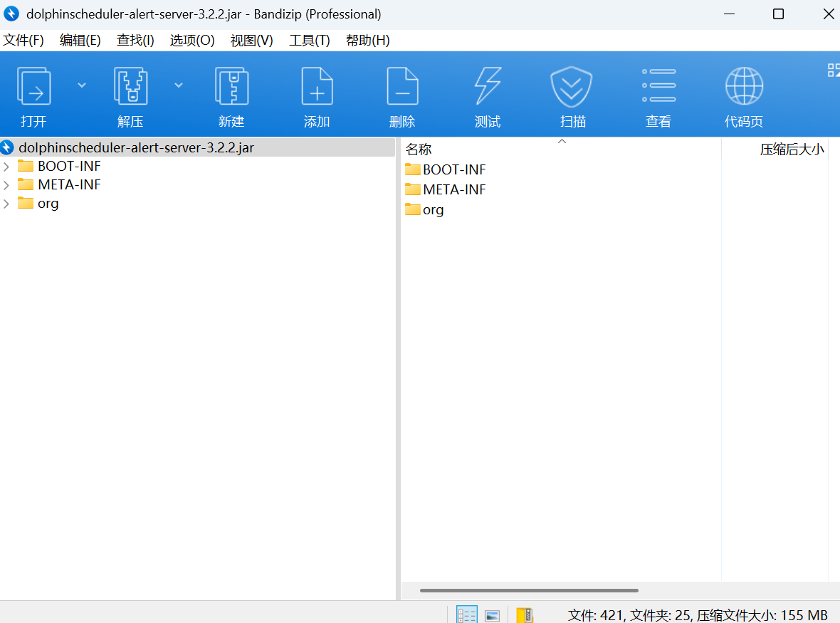
Task: Click the Test archive (测试) lightning icon
Action: click(488, 86)
